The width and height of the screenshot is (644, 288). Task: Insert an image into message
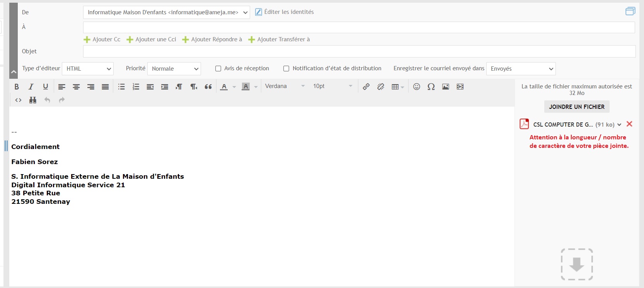pyautogui.click(x=445, y=87)
